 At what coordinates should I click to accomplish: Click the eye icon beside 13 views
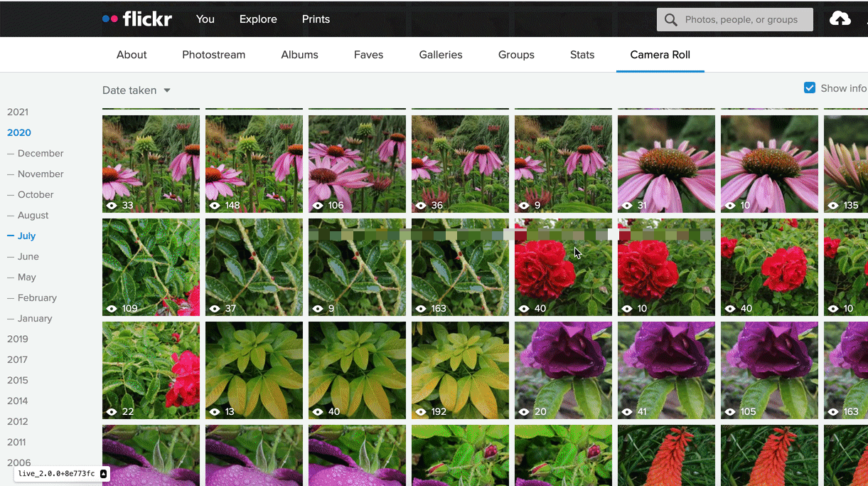pos(215,412)
